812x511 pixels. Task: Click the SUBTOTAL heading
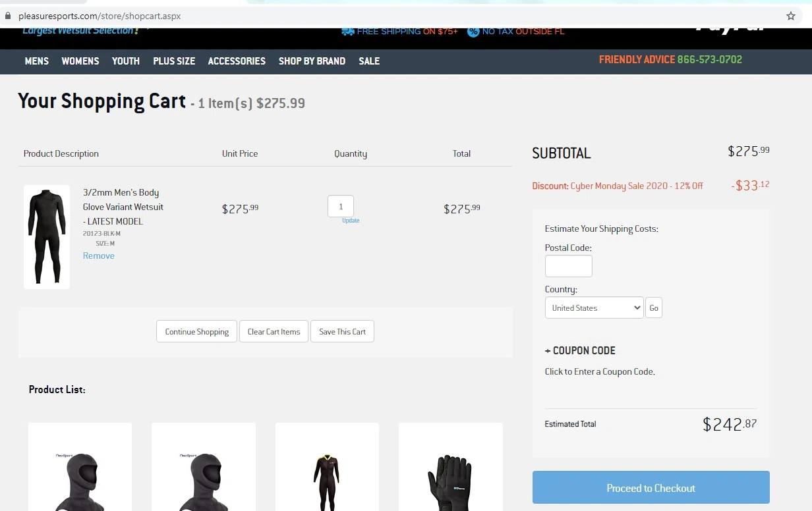tap(562, 153)
